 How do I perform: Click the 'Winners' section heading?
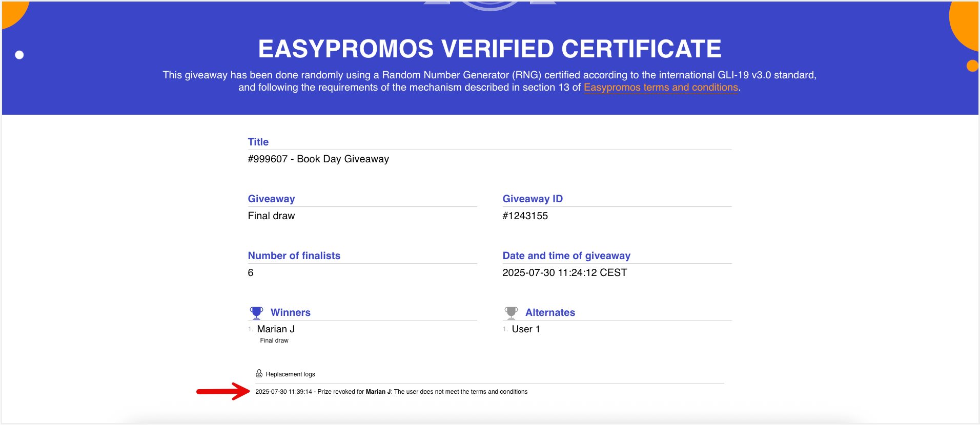[291, 312]
